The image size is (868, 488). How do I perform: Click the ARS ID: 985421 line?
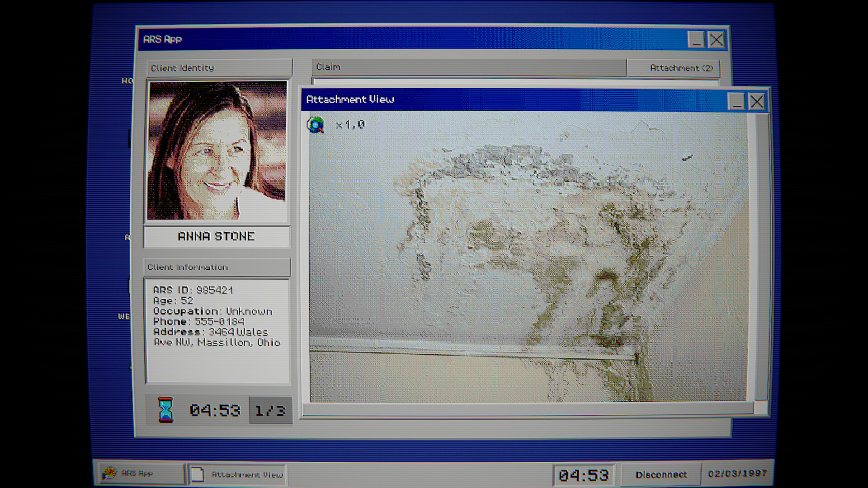pos(193,290)
